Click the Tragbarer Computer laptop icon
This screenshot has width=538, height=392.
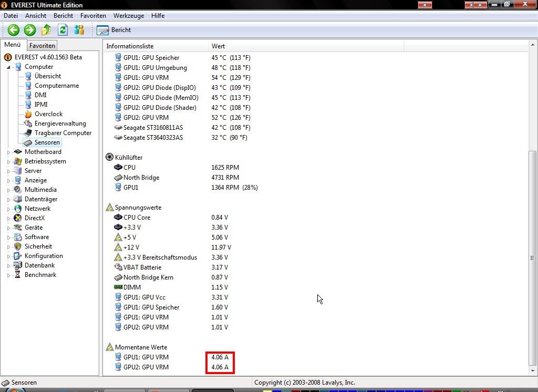28,133
